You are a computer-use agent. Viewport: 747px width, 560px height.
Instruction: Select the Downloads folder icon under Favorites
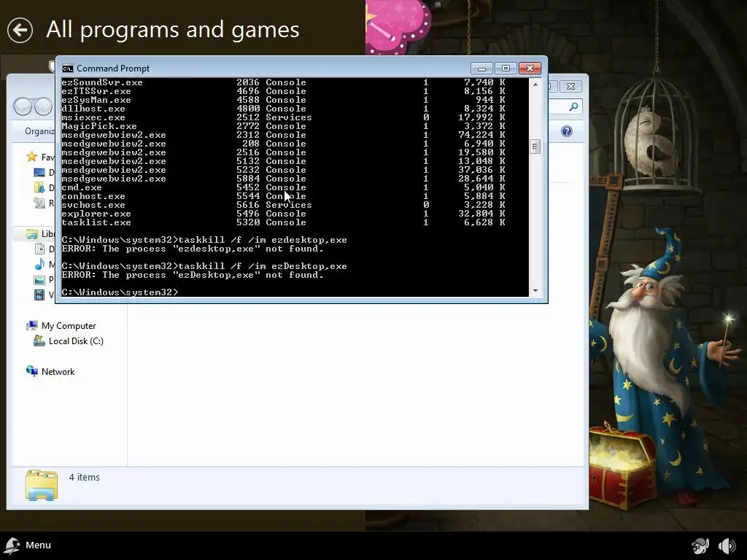[x=39, y=187]
